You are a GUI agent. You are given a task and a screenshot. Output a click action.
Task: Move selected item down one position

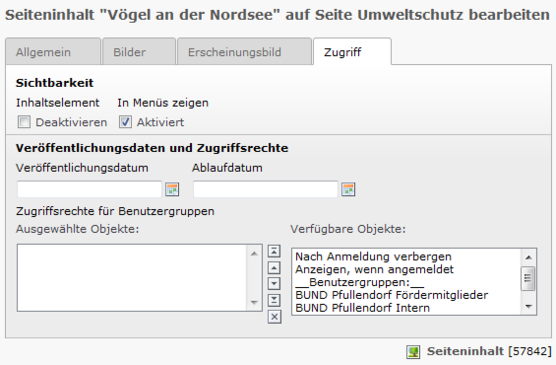[274, 283]
